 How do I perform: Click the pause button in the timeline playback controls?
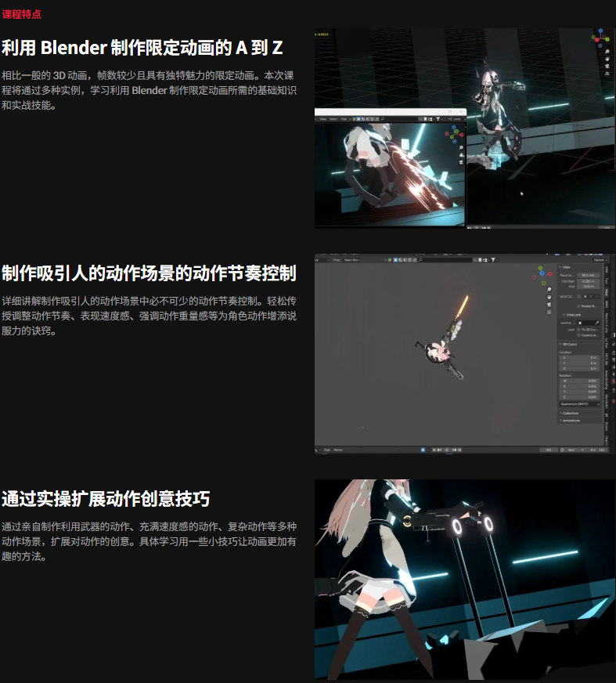pyautogui.click(x=447, y=450)
